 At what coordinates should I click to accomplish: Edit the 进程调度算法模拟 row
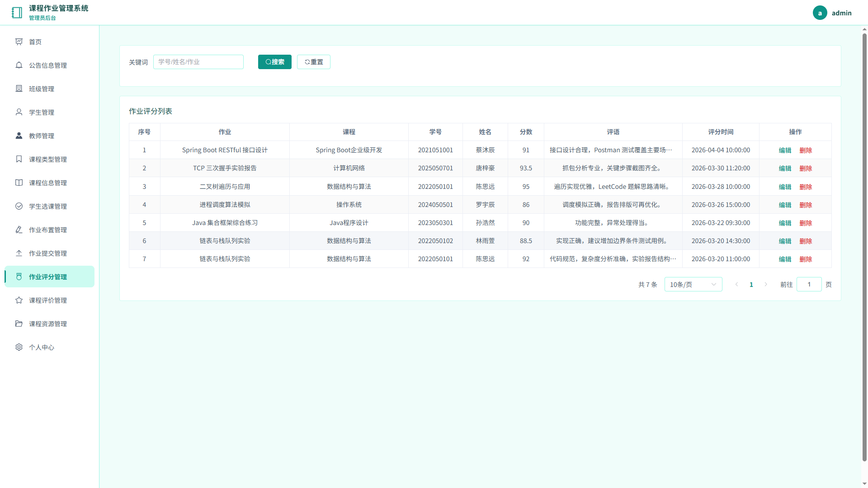(785, 205)
